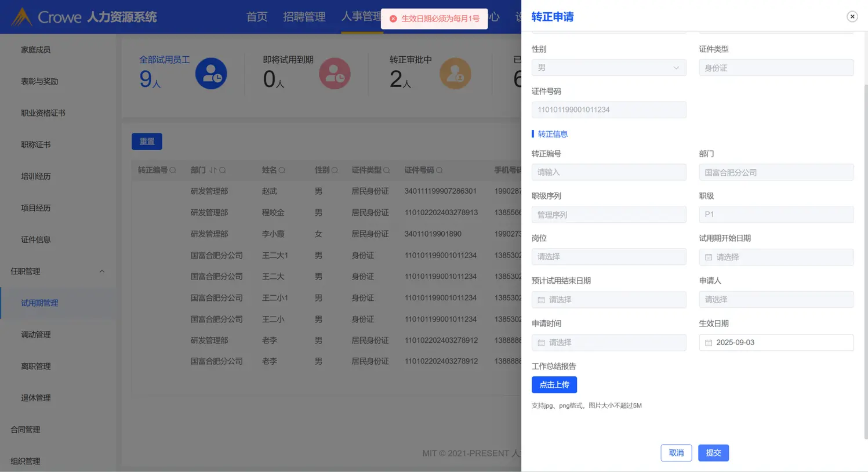Click the 提交 button
868x472 pixels.
(x=713, y=453)
